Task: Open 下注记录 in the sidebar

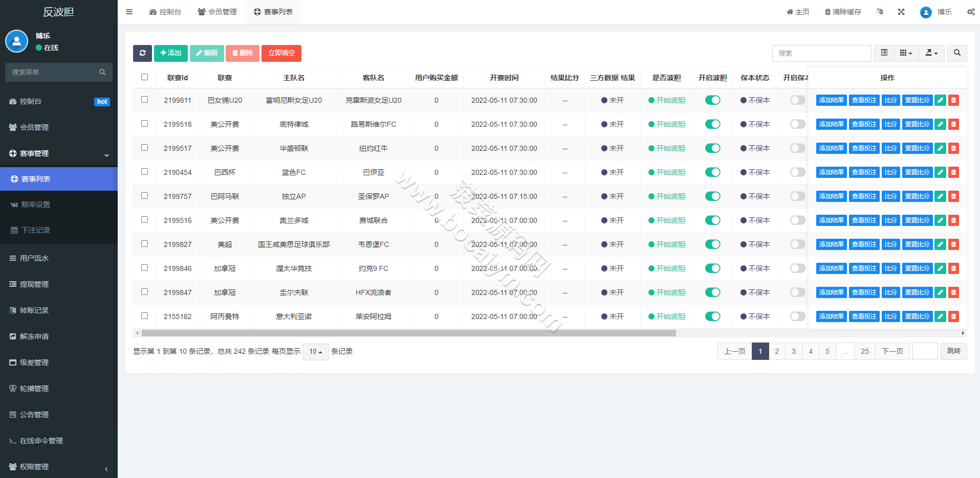Action: (59, 230)
